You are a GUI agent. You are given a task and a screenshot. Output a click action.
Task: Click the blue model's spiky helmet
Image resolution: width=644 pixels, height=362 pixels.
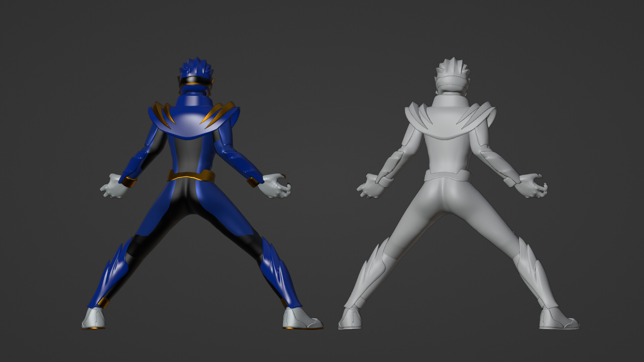(196, 68)
